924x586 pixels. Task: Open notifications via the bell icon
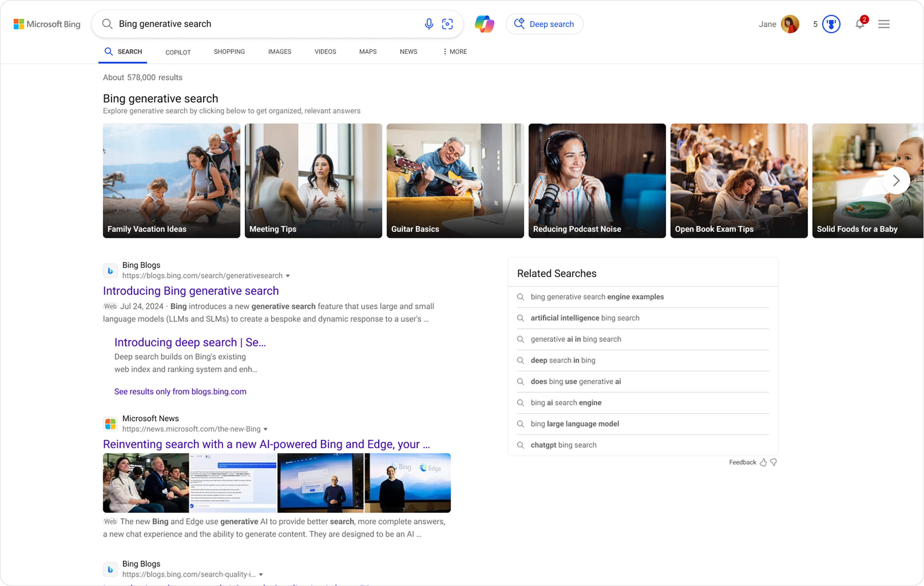pos(860,24)
